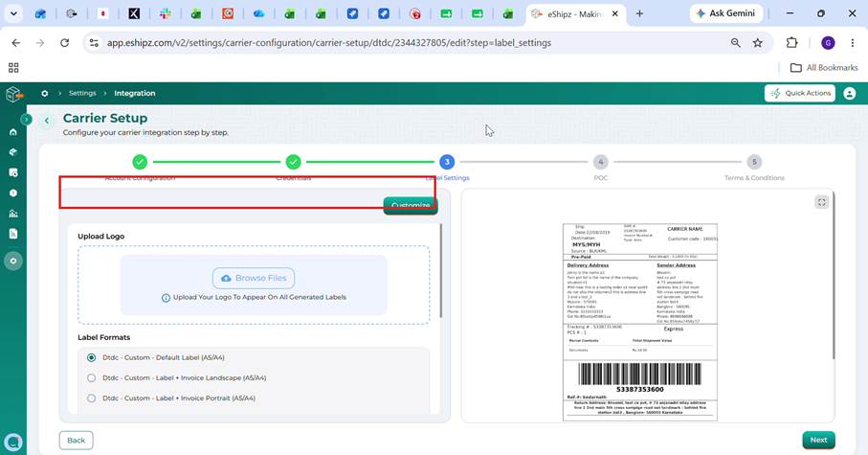Click the shipping label preview image
The image size is (868, 455).
[x=640, y=322]
